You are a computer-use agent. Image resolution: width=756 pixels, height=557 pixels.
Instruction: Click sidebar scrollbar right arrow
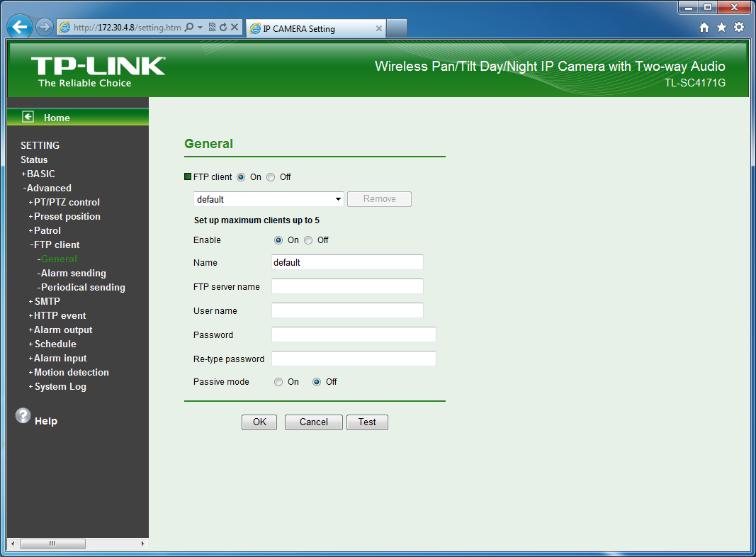(142, 544)
